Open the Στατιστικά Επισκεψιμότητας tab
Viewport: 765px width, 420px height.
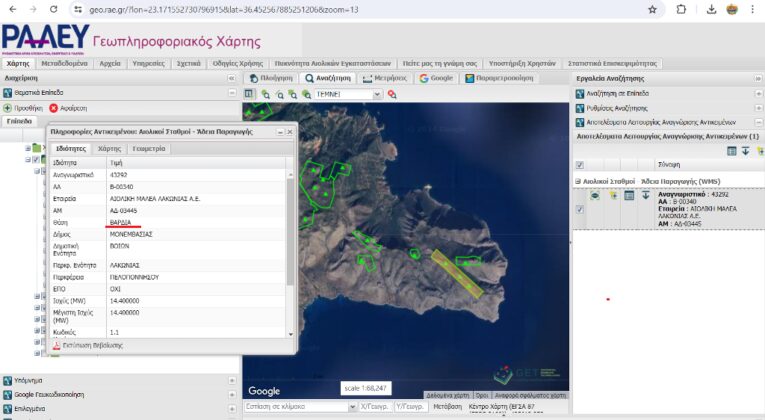[x=612, y=63]
